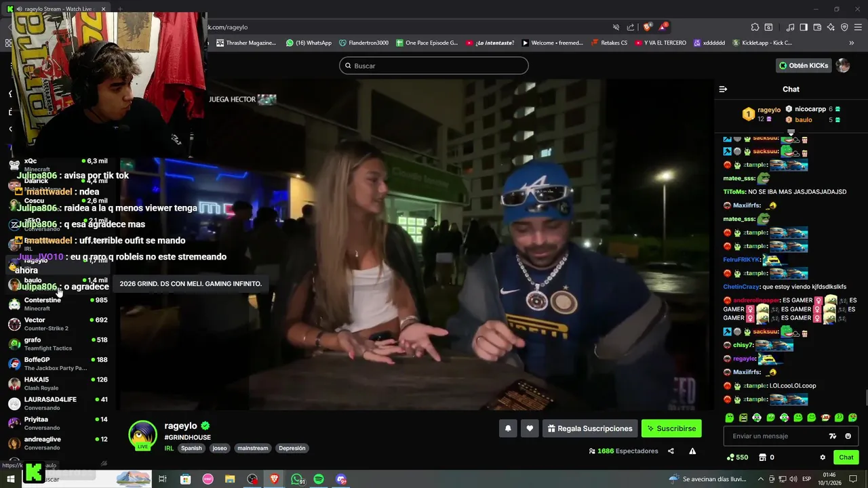Viewport: 868px width, 488px height.
Task: Click the chat scrollbar
Action: click(x=866, y=399)
